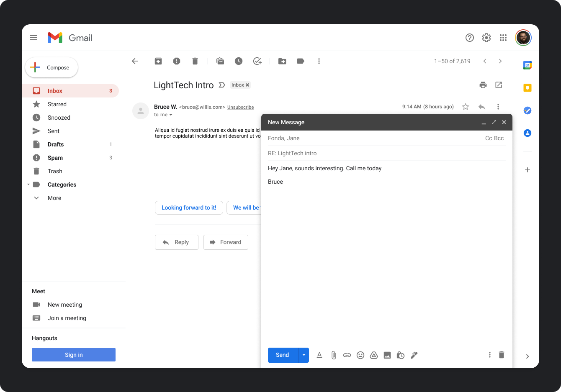
Task: Show the hidden side panel chevron
Action: point(528,356)
